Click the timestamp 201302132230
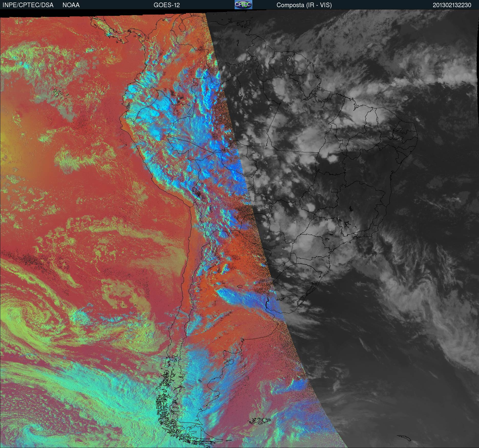Image resolution: width=479 pixels, height=448 pixels. pyautogui.click(x=452, y=5)
